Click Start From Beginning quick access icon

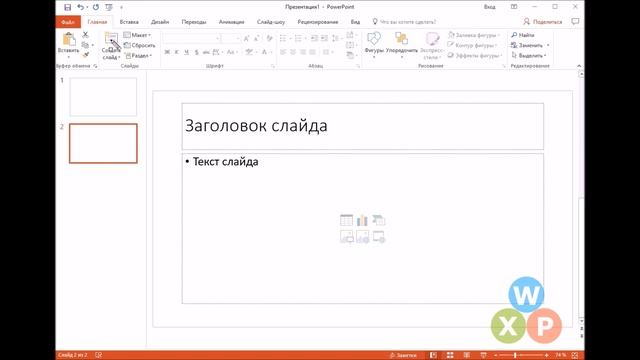pos(109,7)
